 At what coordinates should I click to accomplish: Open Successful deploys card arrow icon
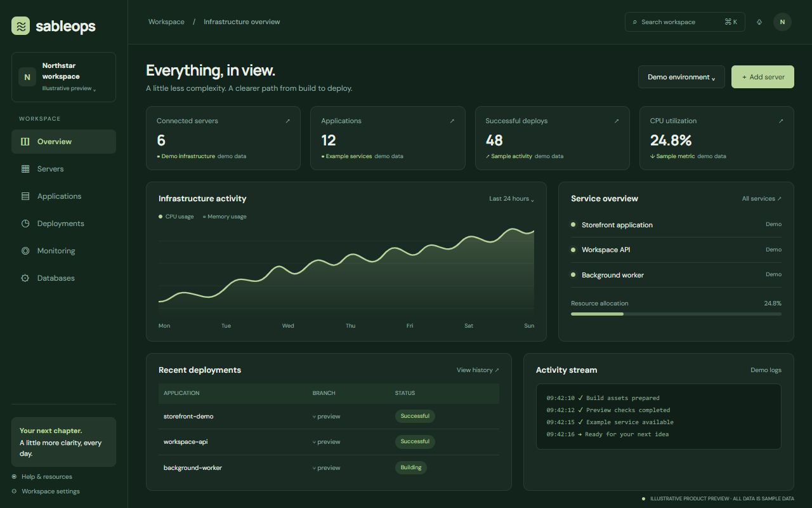[x=617, y=121]
